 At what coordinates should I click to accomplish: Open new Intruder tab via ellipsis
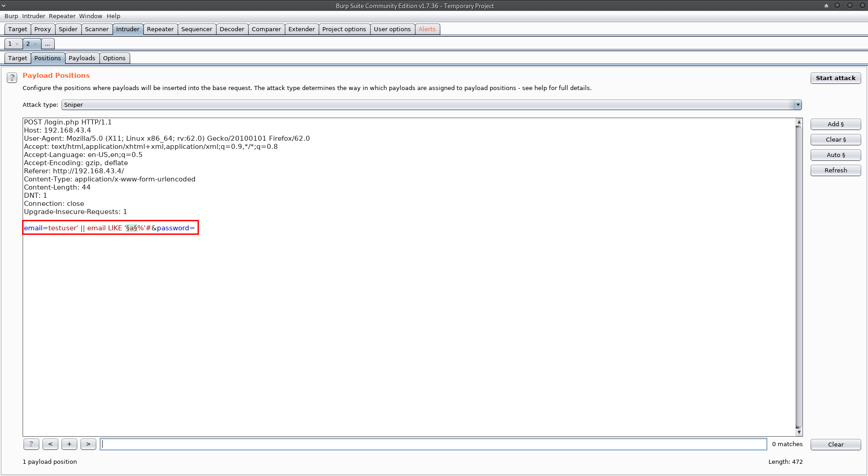[x=47, y=44]
